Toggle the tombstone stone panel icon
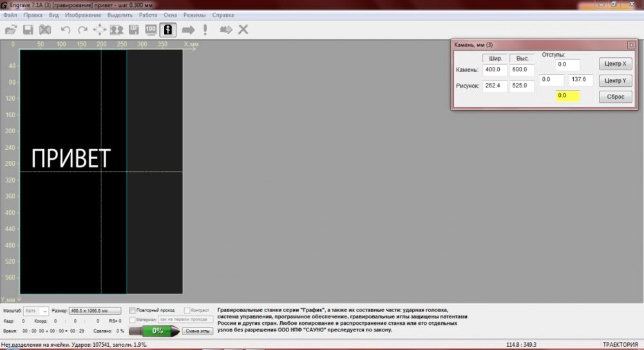This screenshot has width=644, height=350. 168,30
